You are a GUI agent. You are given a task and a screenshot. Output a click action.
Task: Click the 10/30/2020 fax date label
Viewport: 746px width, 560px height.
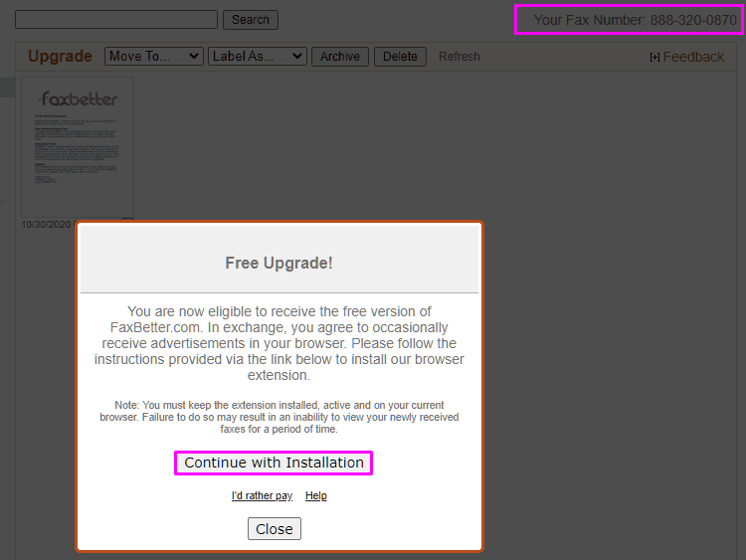coord(46,225)
